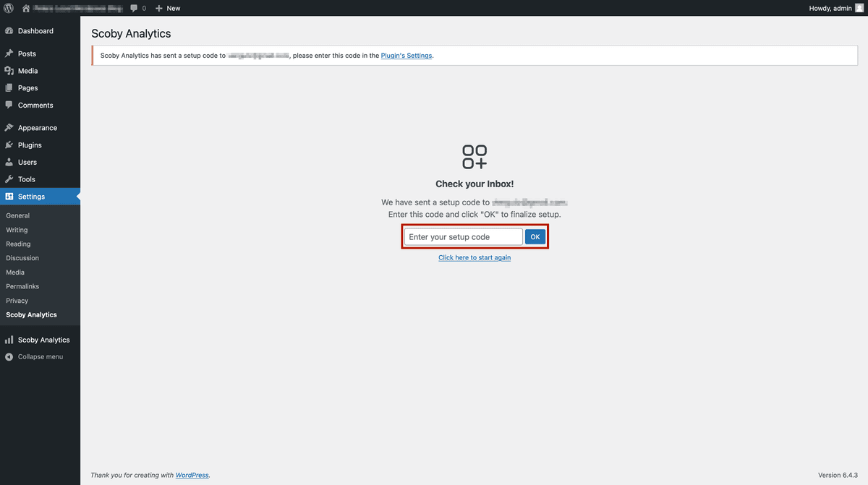The width and height of the screenshot is (868, 485).
Task: Open the Appearance menu item
Action: (40, 128)
